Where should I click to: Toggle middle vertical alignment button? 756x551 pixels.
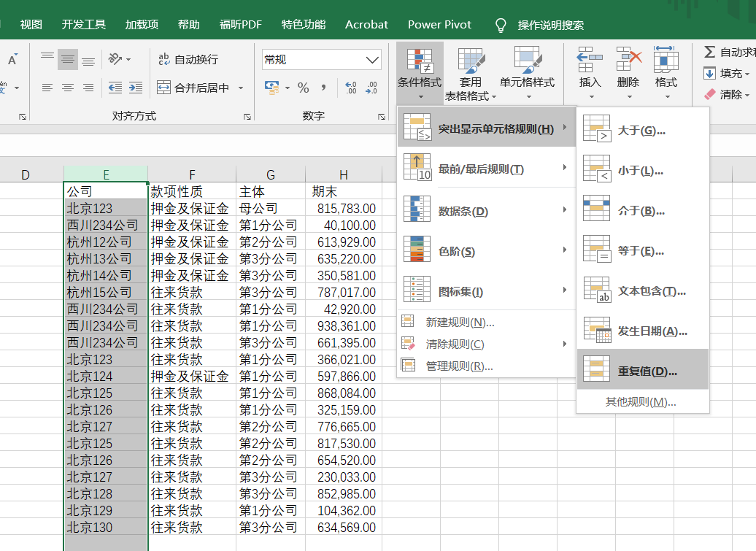click(67, 59)
